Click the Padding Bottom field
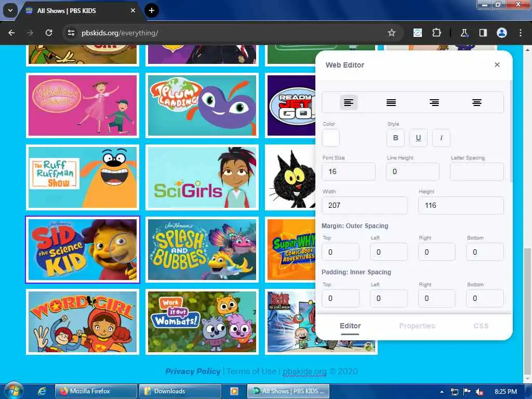The image size is (532, 399). (x=485, y=298)
